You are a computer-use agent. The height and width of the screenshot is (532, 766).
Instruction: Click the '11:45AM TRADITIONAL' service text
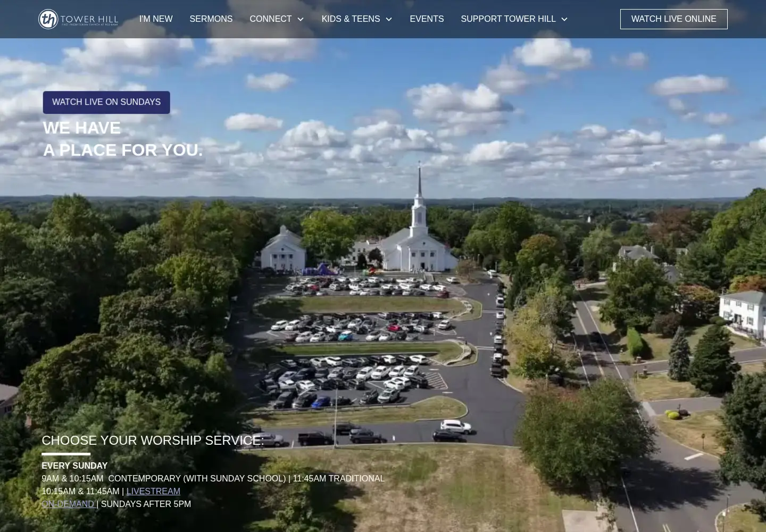click(x=338, y=478)
